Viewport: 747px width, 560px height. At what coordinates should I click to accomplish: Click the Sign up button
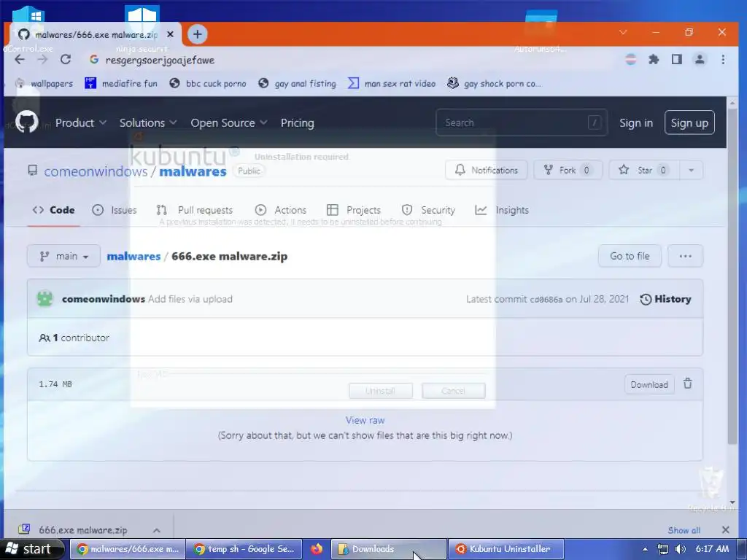tap(689, 122)
